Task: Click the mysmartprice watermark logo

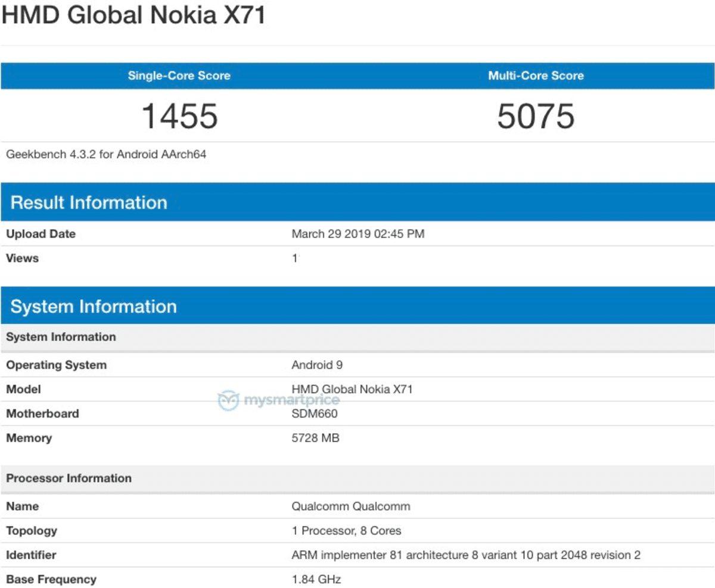Action: [277, 399]
